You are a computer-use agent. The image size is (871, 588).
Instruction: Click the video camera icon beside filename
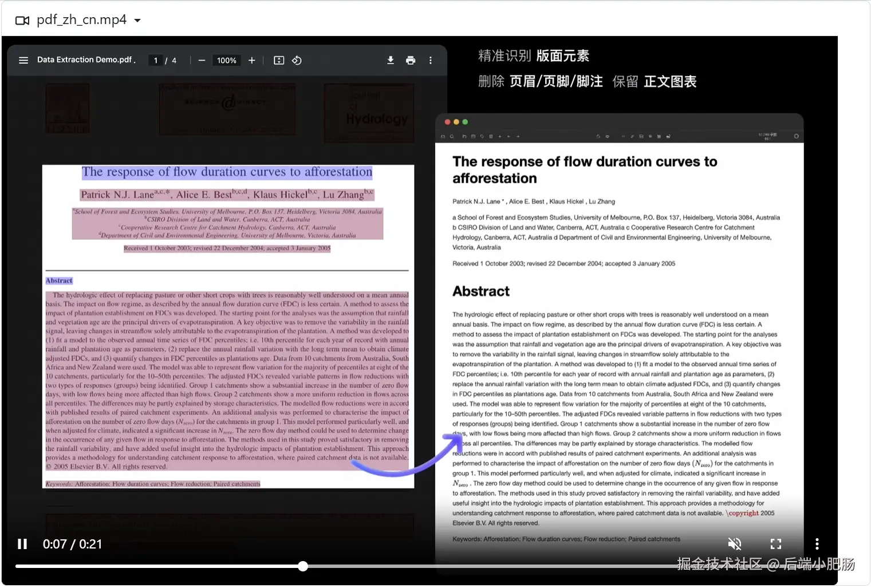[22, 21]
